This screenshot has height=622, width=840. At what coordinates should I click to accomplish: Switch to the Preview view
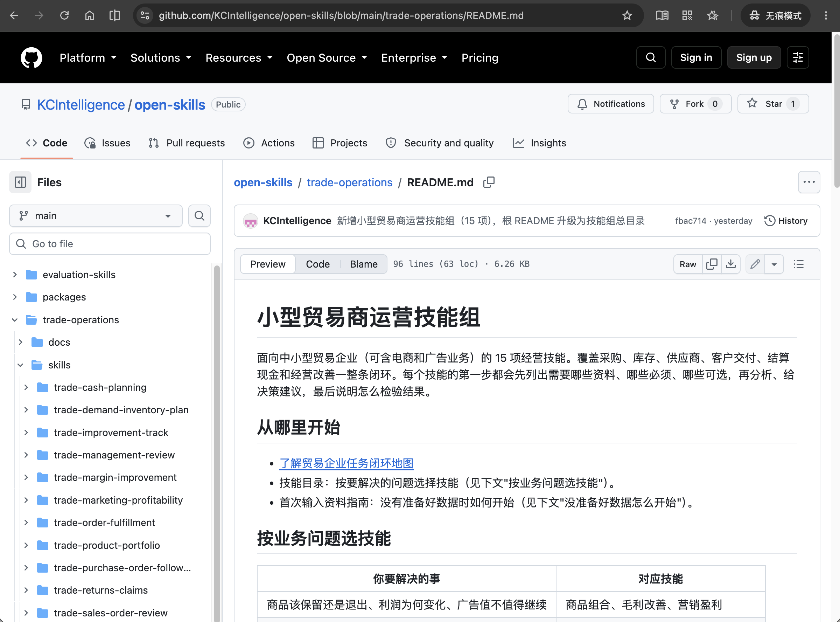point(267,264)
